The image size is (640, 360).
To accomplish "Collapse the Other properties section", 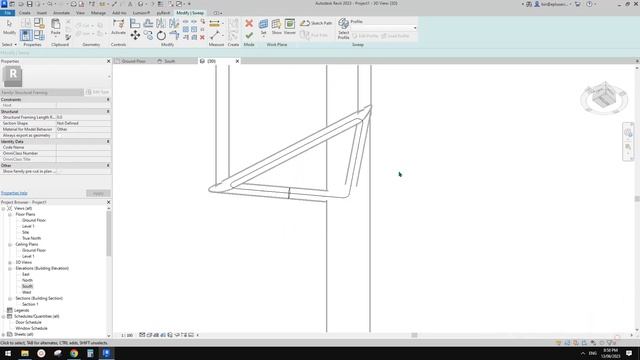I will click(108, 165).
